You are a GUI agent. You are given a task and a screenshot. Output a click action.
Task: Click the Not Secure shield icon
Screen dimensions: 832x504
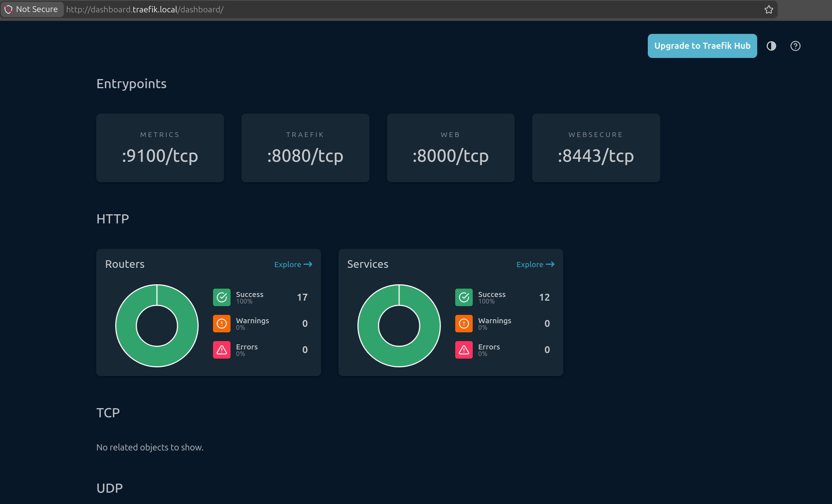click(8, 9)
